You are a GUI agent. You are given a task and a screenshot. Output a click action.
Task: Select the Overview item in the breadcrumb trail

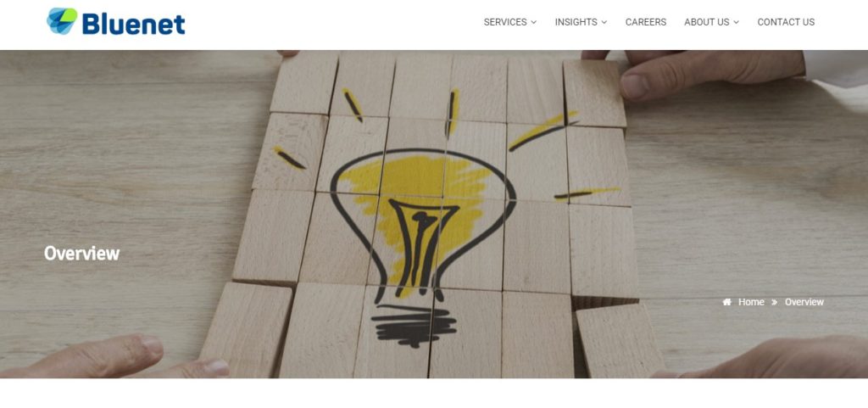804,302
